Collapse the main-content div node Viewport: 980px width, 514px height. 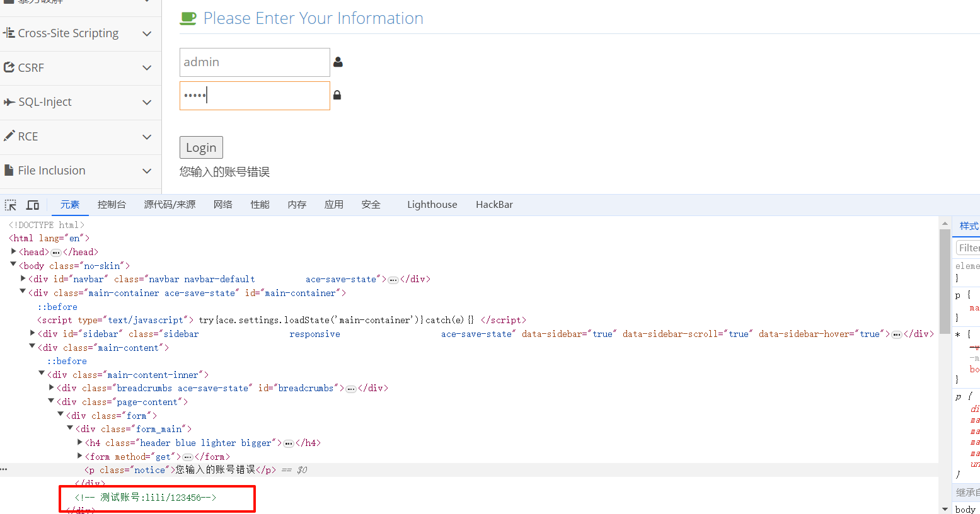(x=32, y=346)
